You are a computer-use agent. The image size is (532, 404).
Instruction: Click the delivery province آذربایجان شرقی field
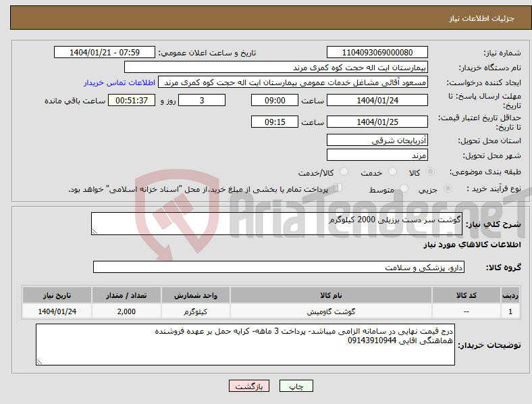(377, 140)
